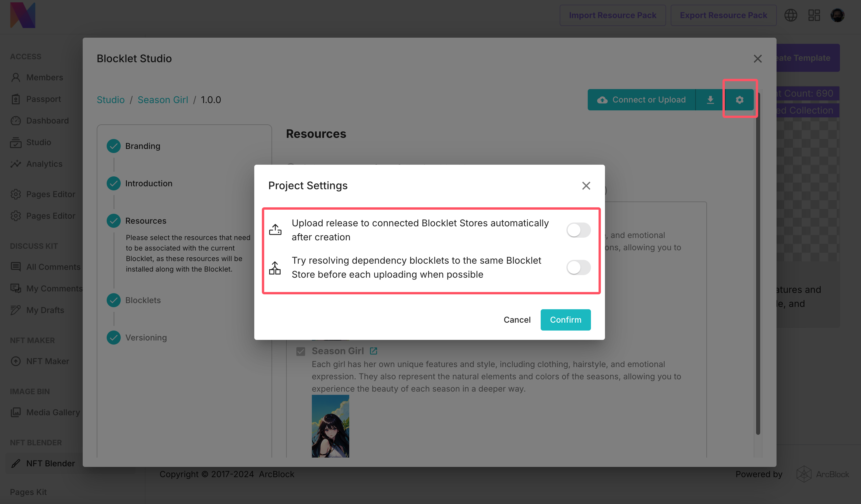
Task: Cancel the project settings changes
Action: tap(517, 320)
